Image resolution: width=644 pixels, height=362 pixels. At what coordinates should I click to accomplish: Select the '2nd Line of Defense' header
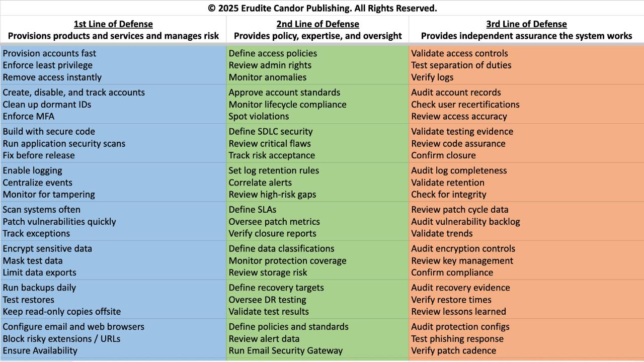(317, 24)
